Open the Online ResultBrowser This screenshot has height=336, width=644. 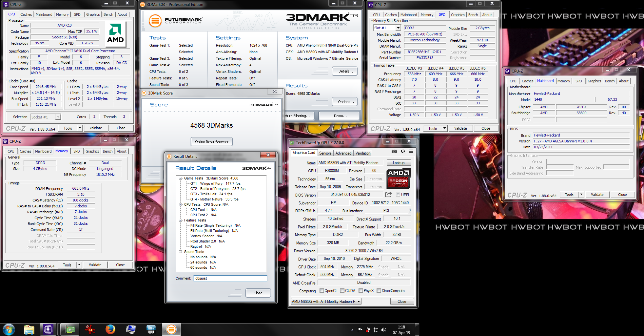click(x=211, y=142)
